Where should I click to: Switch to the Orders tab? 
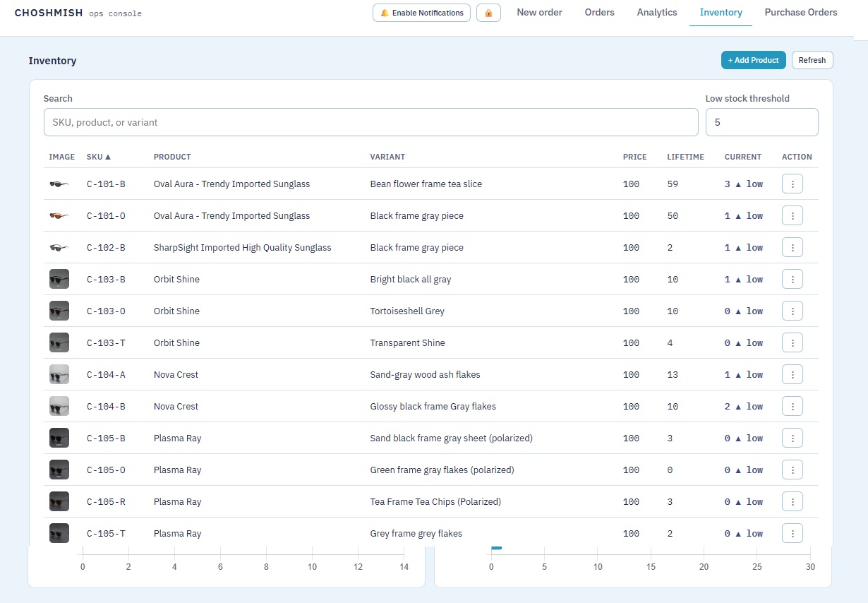600,12
